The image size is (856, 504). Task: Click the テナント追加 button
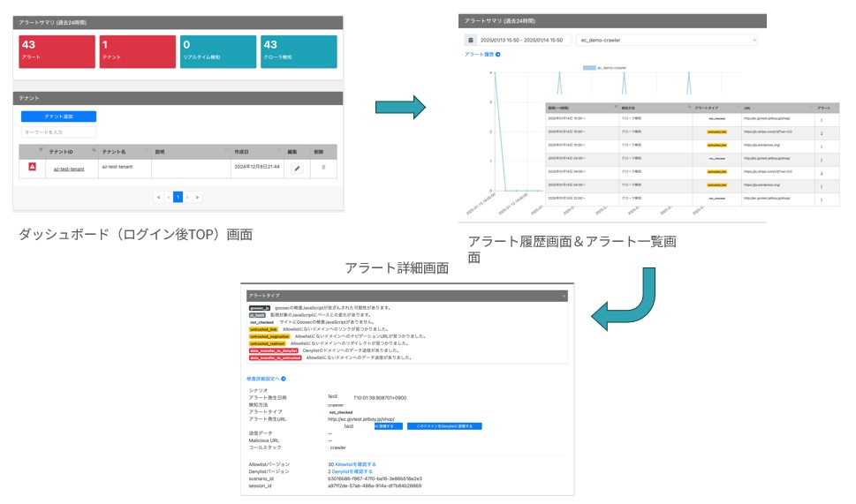pos(58,117)
